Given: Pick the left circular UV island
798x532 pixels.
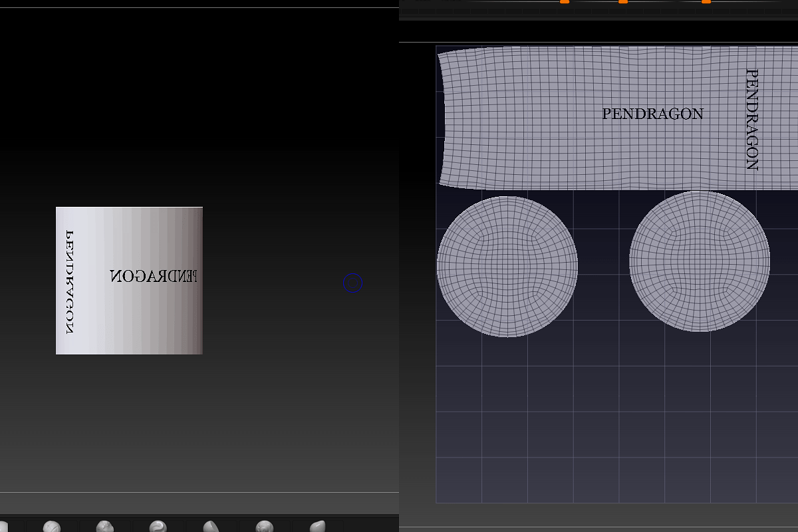Looking at the screenshot, I should click(507, 266).
